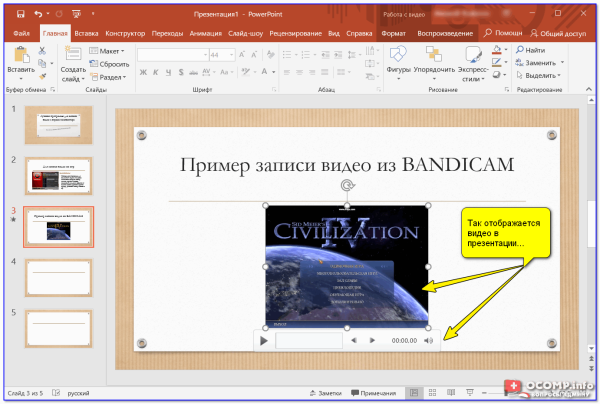
Task: Toggle the Notes (Заметки) pane
Action: (320, 394)
